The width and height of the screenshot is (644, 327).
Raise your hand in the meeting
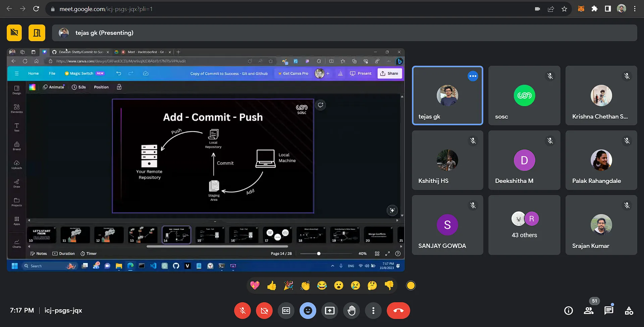(x=352, y=311)
